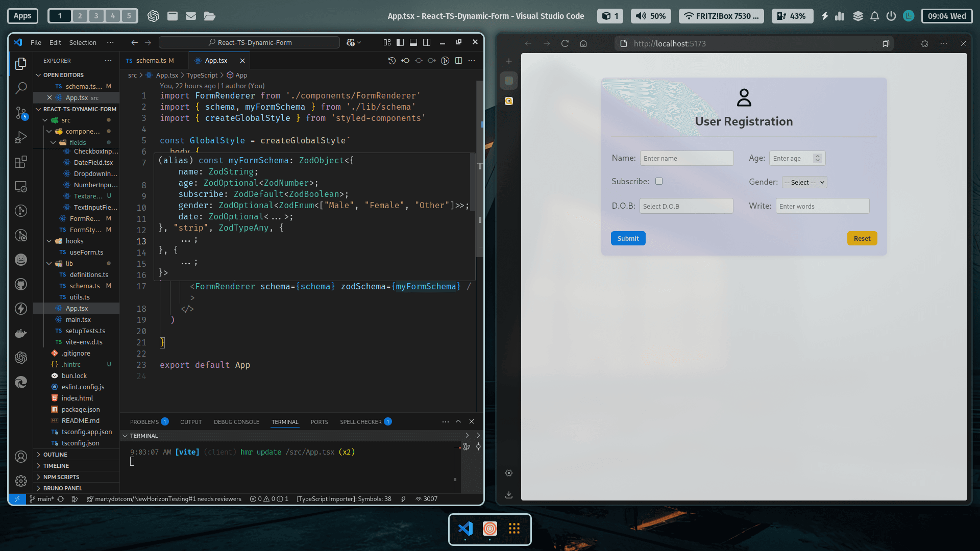The width and height of the screenshot is (980, 551).
Task: Open the Manage gear icon
Action: [21, 481]
